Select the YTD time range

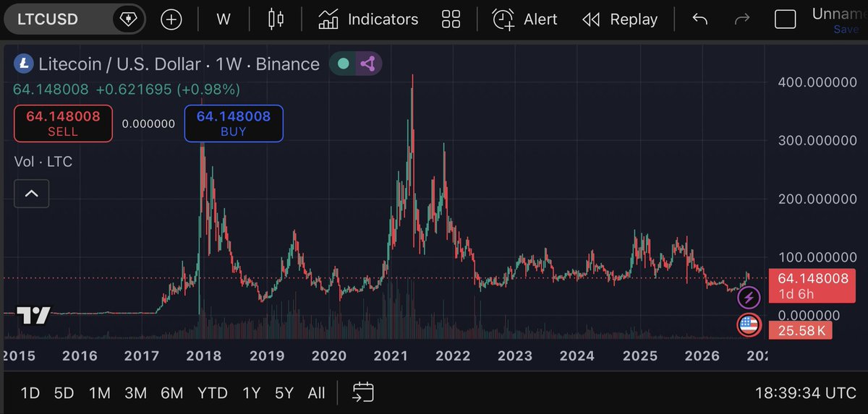213,393
